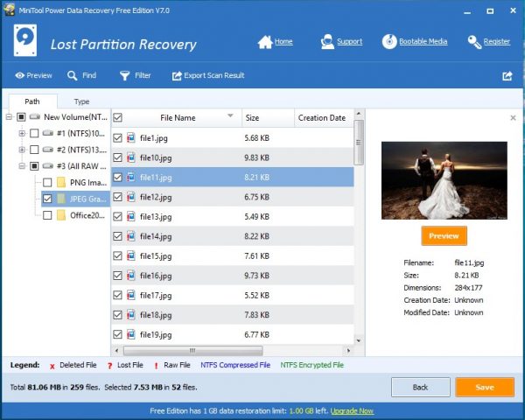Click the JPEG Graphics folder icon

point(61,199)
